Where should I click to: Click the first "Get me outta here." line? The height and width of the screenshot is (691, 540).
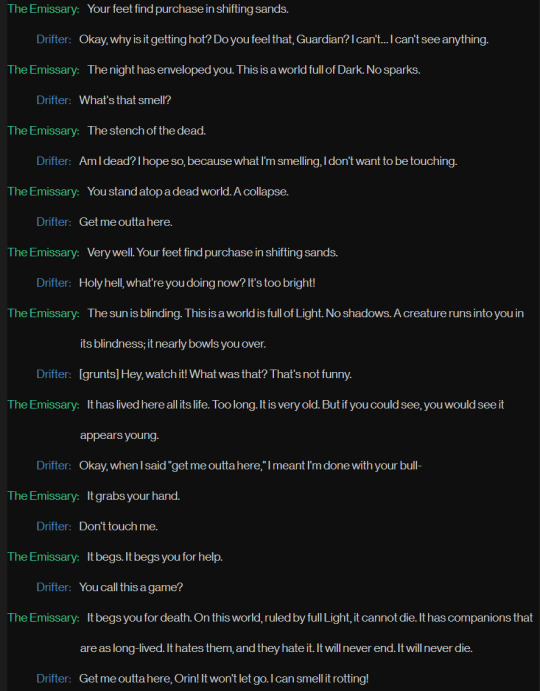click(x=126, y=222)
